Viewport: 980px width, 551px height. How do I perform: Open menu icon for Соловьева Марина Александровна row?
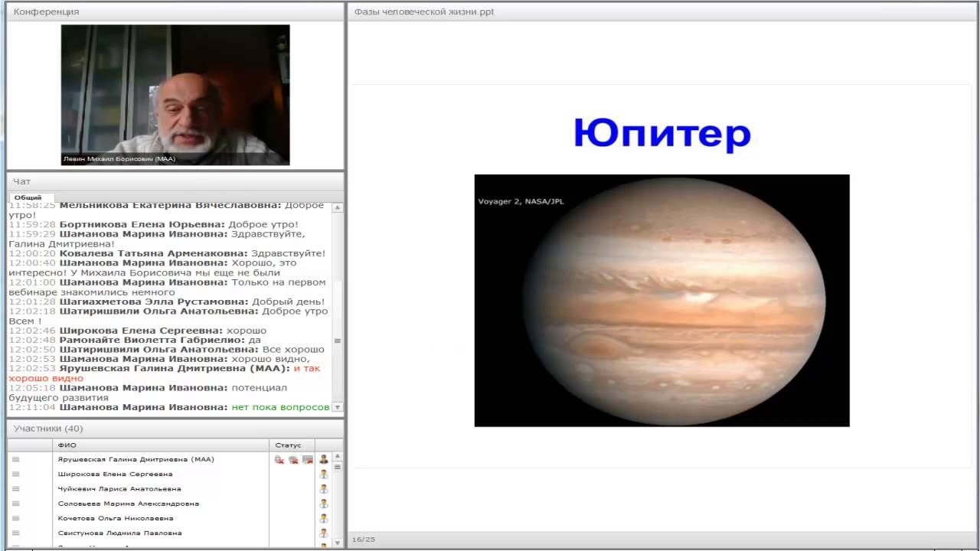15,504
